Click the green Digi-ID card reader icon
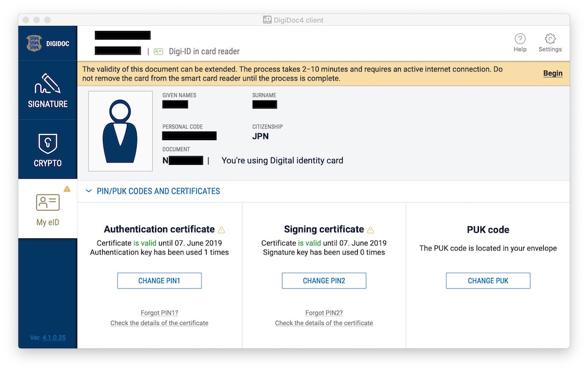Viewport: 588px width, 371px height. tap(158, 51)
